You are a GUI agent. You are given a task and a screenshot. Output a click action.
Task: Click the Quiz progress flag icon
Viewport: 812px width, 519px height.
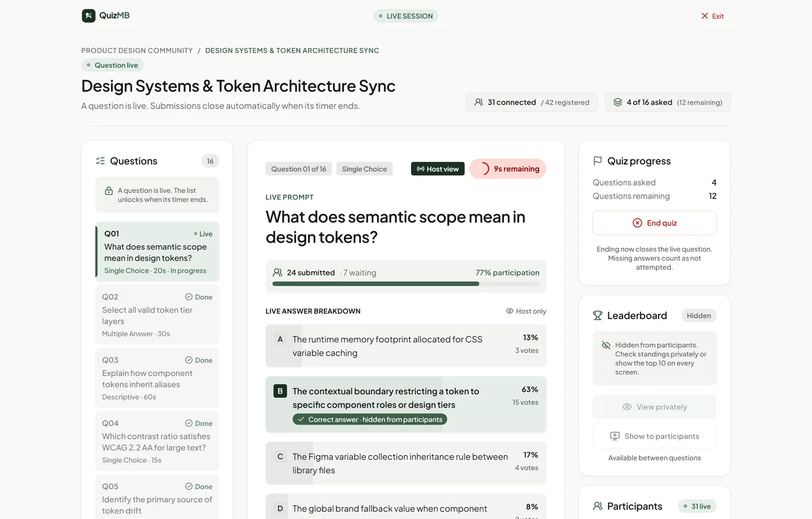[598, 161]
